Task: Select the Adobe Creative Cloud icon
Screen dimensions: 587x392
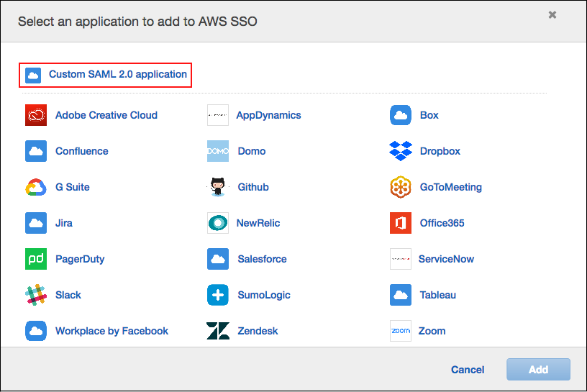Action: [x=36, y=115]
